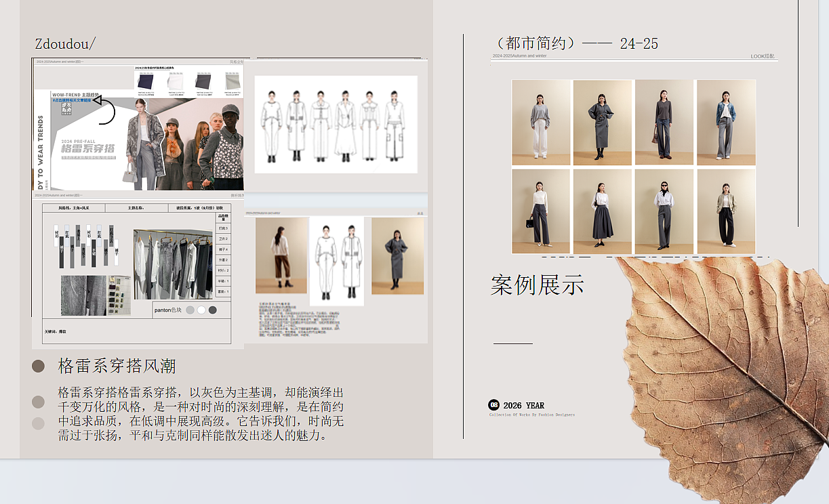Screen dimensions: 829x504
Task: Click the '波段所属：1波' table cell
Action: (199, 208)
